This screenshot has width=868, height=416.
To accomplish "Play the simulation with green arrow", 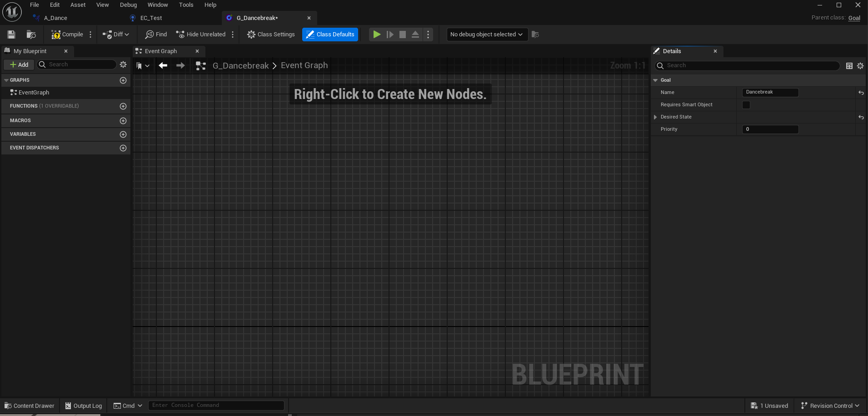I will click(377, 35).
